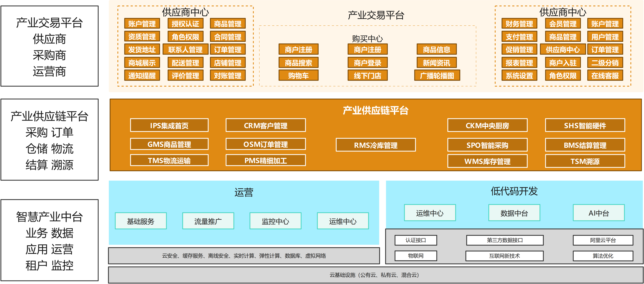The image size is (644, 284).
Task: Open the TSM溯源 module
Action: 585,161
